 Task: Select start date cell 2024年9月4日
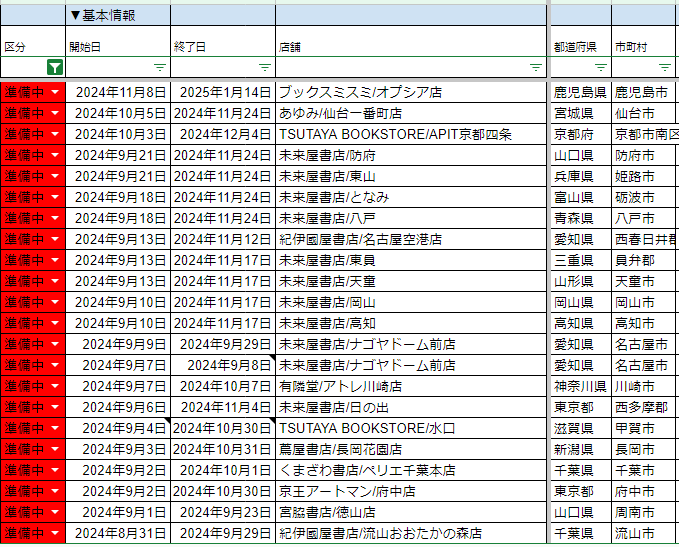[118, 428]
